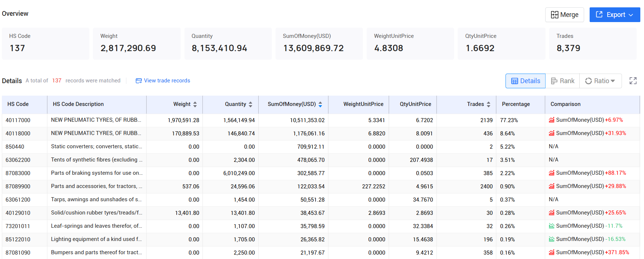Click chart icon for 87081090 comparison
The height and width of the screenshot is (259, 644).
tap(551, 252)
